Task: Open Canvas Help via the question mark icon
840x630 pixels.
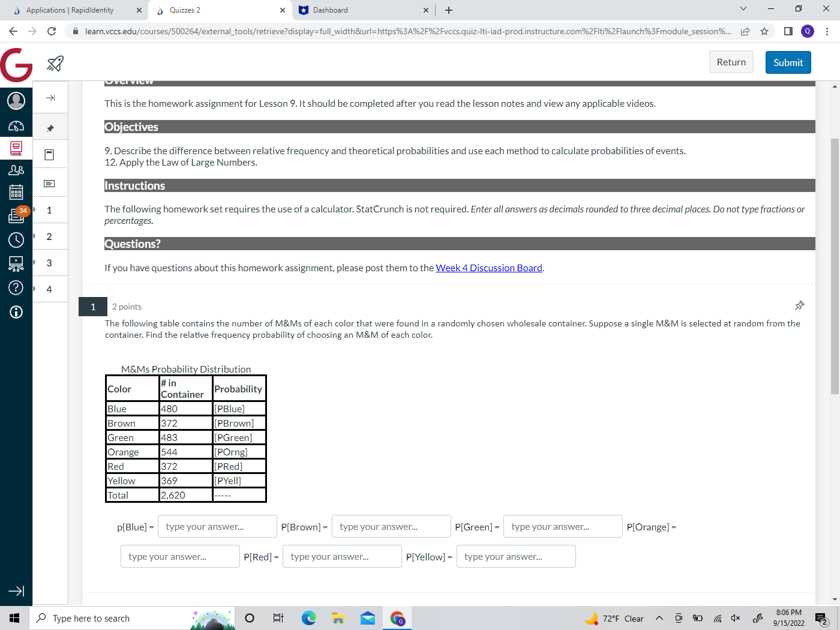Action: coord(16,287)
